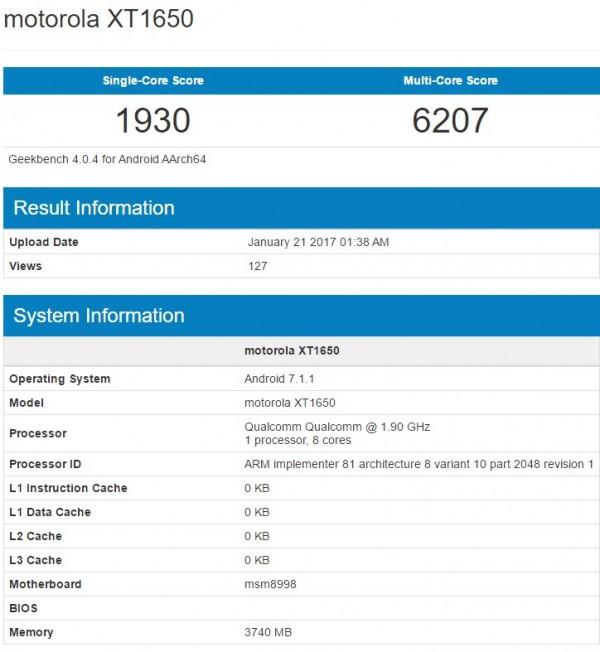
Task: Click the Model row value motorola XT1650
Action: (x=290, y=403)
